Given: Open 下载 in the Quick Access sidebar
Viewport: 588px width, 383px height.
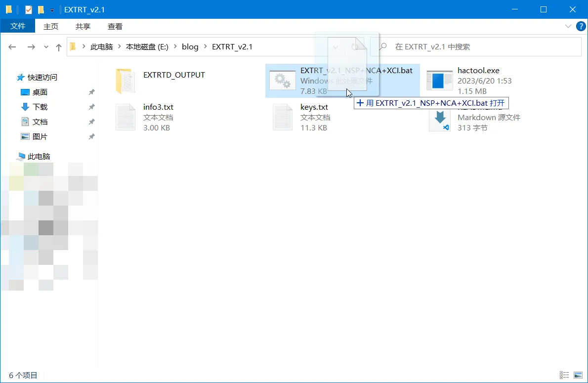Looking at the screenshot, I should pos(40,107).
